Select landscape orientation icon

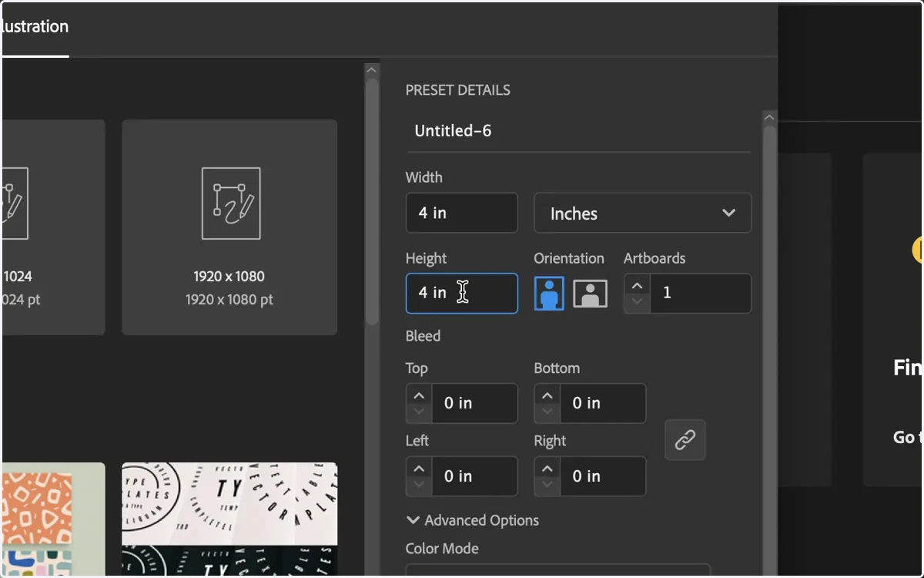coord(590,294)
